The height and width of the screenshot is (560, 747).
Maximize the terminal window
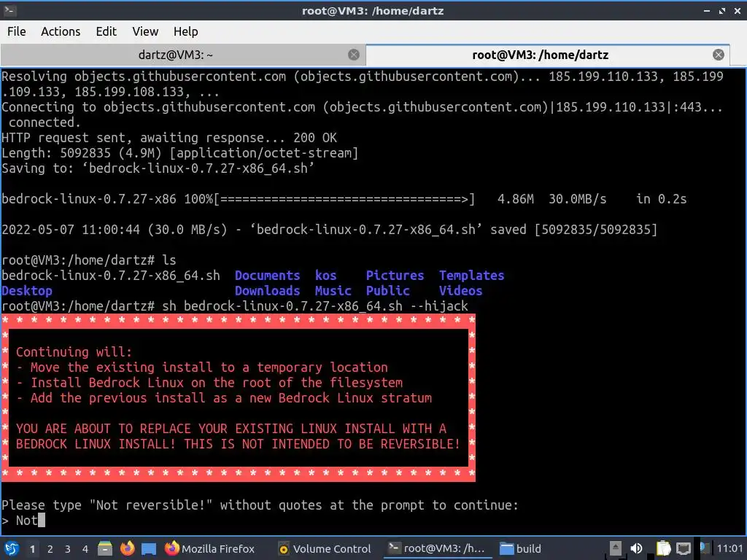(x=722, y=10)
